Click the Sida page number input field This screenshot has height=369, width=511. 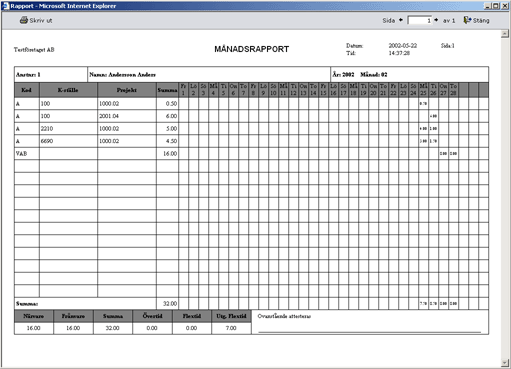420,20
